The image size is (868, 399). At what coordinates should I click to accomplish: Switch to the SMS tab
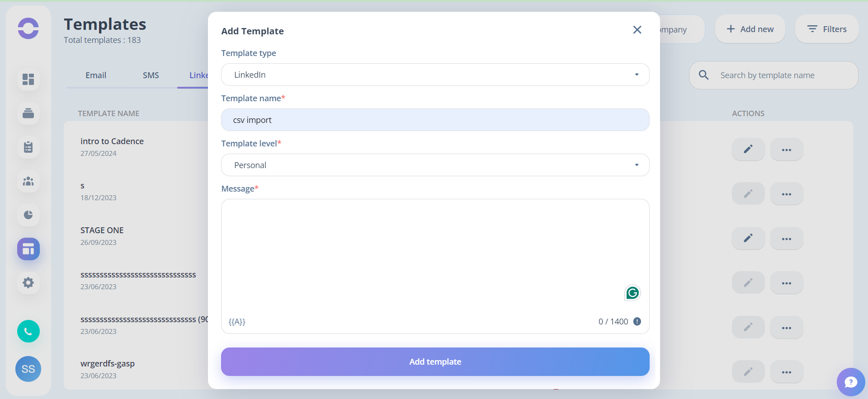click(151, 75)
